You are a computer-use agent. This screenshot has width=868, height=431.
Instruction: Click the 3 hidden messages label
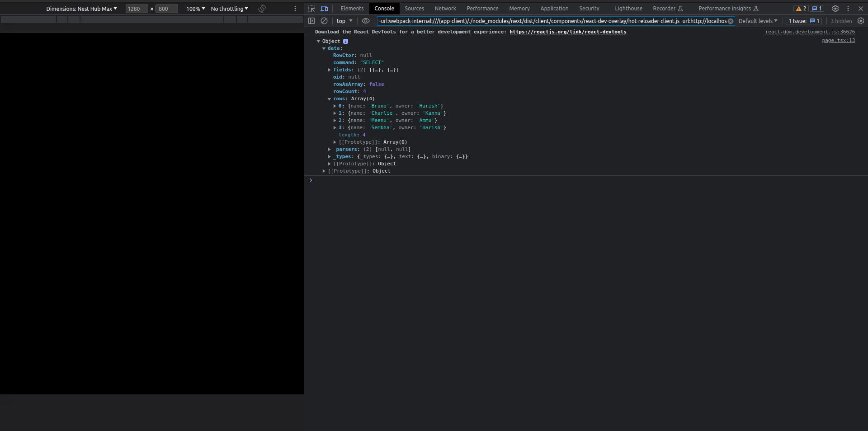[841, 21]
